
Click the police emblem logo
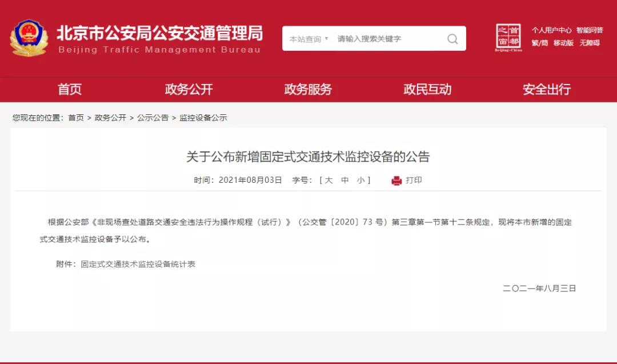(29, 38)
